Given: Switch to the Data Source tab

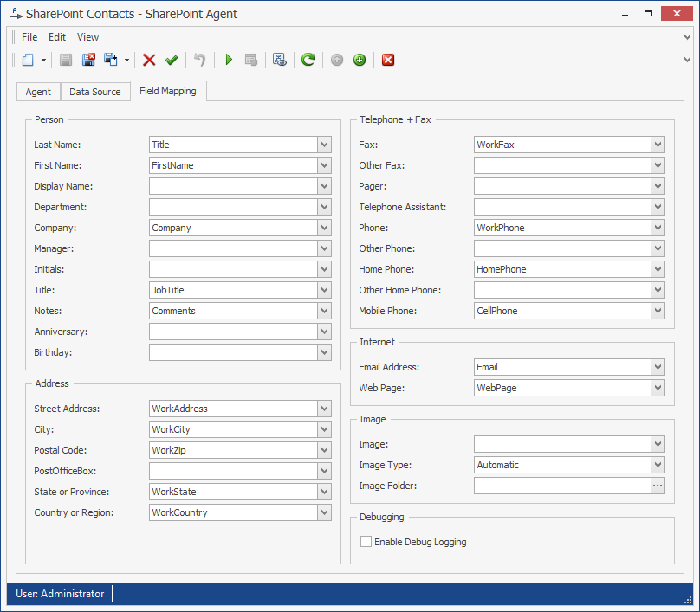Looking at the screenshot, I should click(95, 92).
